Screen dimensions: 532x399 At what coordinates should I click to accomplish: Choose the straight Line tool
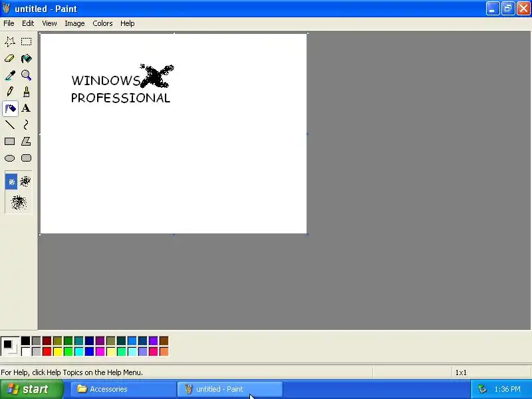point(10,125)
